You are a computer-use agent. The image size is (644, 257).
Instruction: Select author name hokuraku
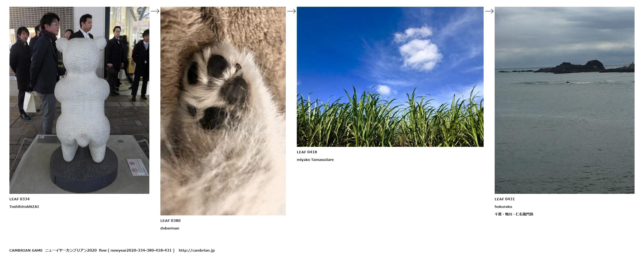tap(503, 207)
